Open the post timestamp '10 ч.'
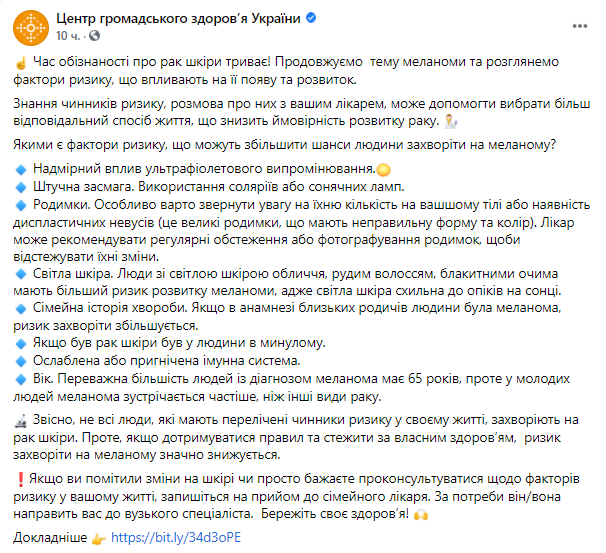The width and height of the screenshot is (606, 553). 66,36
